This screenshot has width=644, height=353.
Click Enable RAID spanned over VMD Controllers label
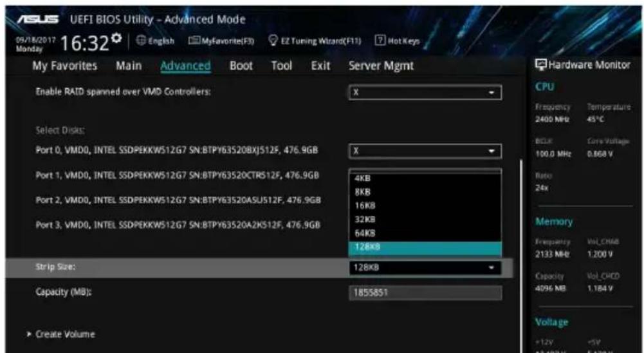pyautogui.click(x=124, y=91)
